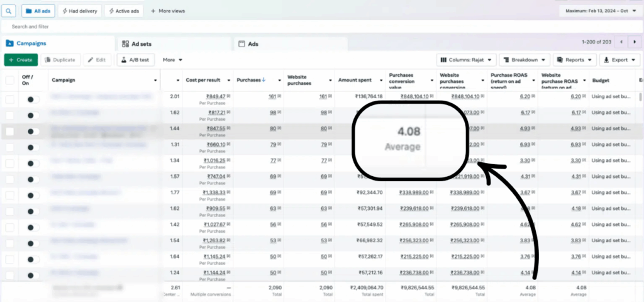Open the More dropdown menu
This screenshot has width=644, height=302.
point(172,60)
